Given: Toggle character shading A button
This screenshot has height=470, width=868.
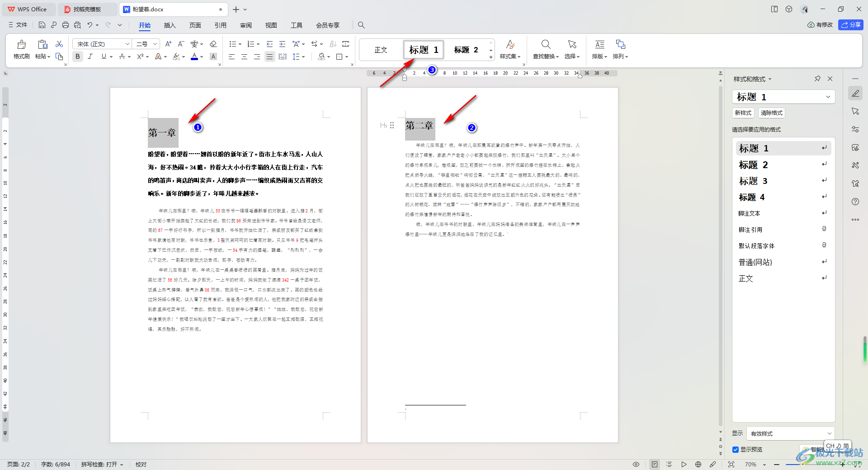Looking at the screenshot, I should [213, 56].
